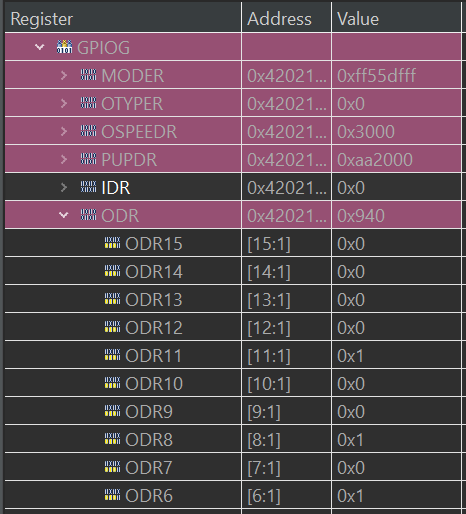Image resolution: width=466 pixels, height=514 pixels.
Task: Expand the OSPEEDR register
Action: (64, 131)
